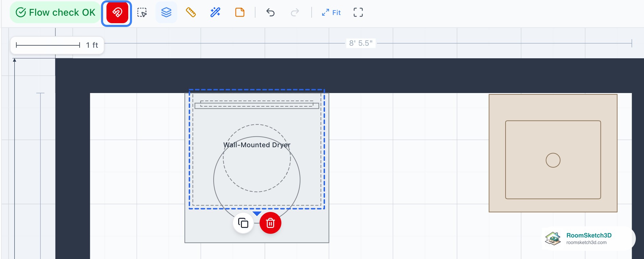Screen dimensions: 644x259
Task: Click the 8' 5.5" dimension label
Action: 361,43
